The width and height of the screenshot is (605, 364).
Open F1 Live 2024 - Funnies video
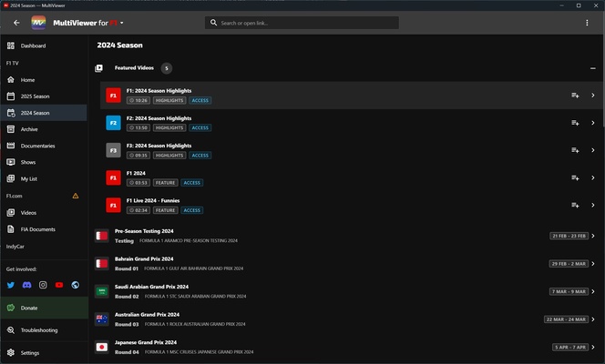350,206
